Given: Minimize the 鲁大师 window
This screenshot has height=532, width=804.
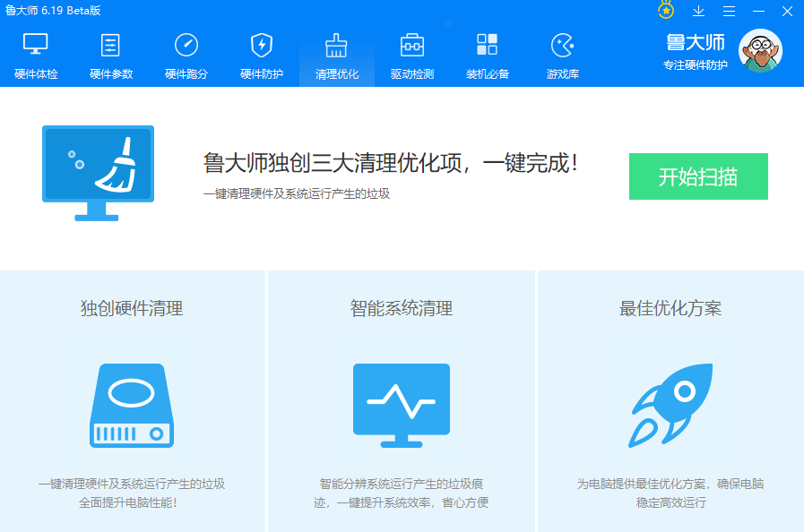Looking at the screenshot, I should [758, 12].
